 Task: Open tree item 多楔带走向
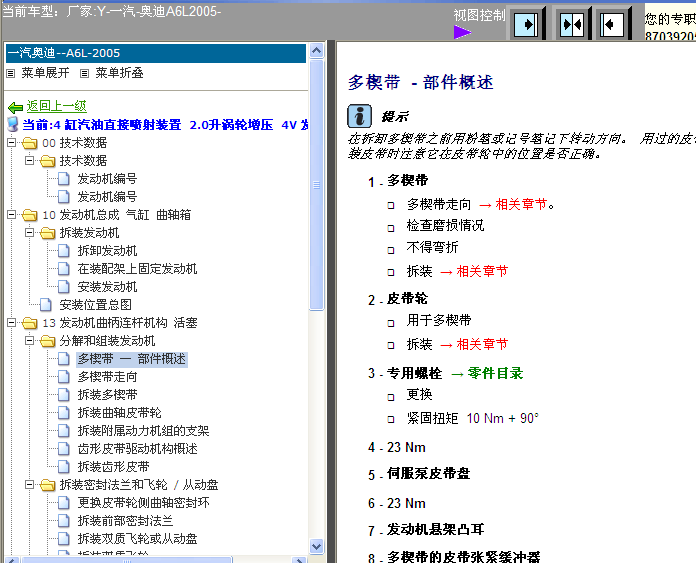[x=107, y=377]
